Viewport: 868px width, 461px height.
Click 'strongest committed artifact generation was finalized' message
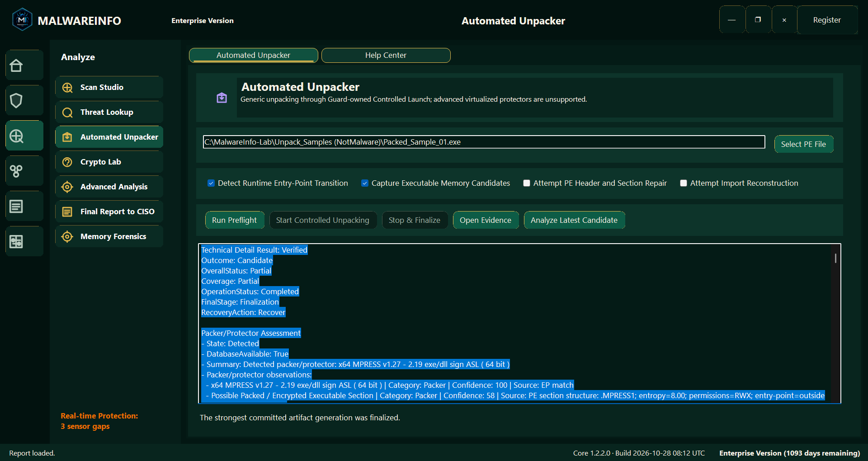click(x=300, y=418)
